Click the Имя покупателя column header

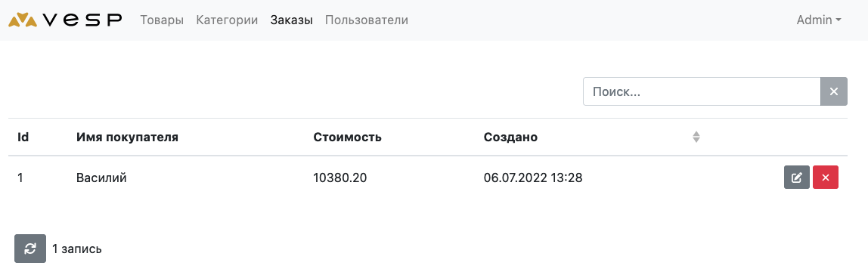(127, 137)
